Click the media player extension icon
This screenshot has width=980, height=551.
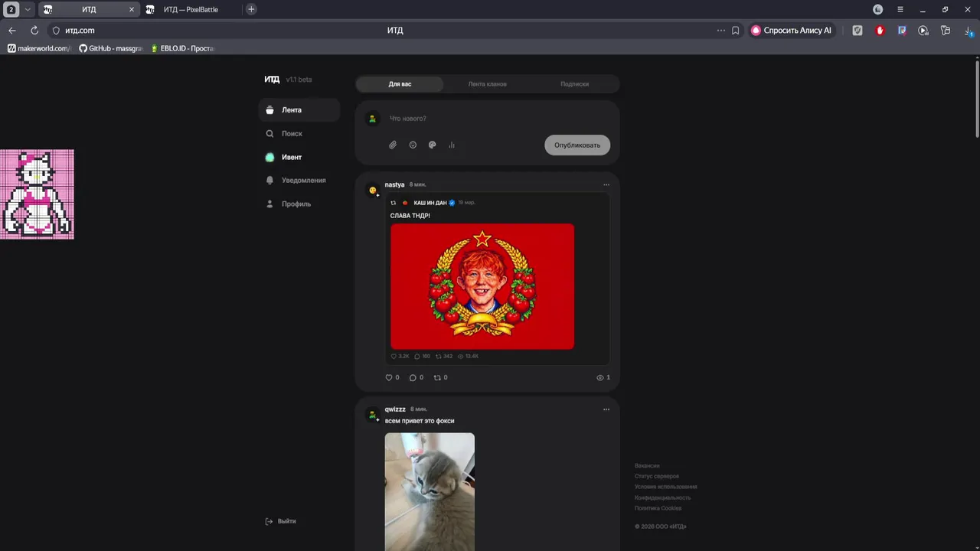[923, 31]
